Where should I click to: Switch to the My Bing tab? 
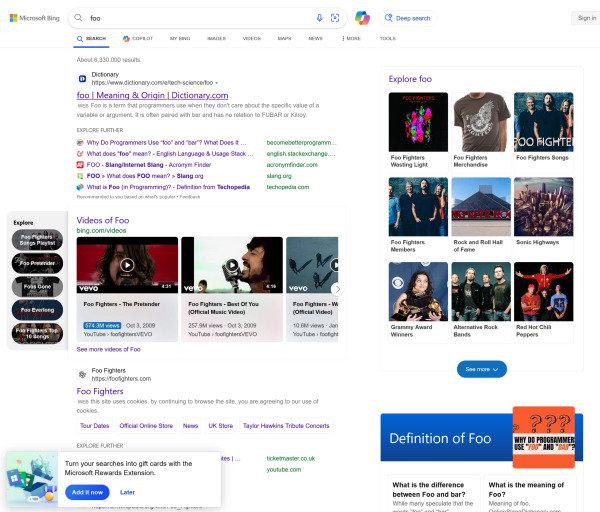[x=180, y=39]
